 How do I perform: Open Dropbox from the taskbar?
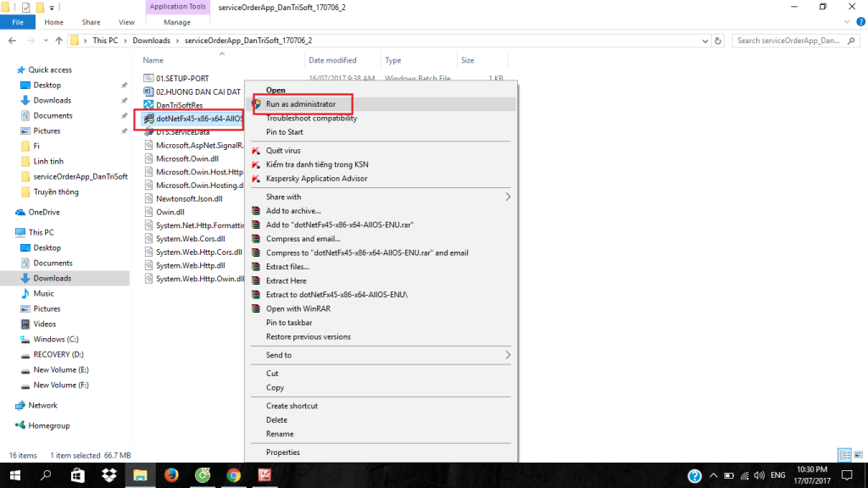click(x=109, y=475)
